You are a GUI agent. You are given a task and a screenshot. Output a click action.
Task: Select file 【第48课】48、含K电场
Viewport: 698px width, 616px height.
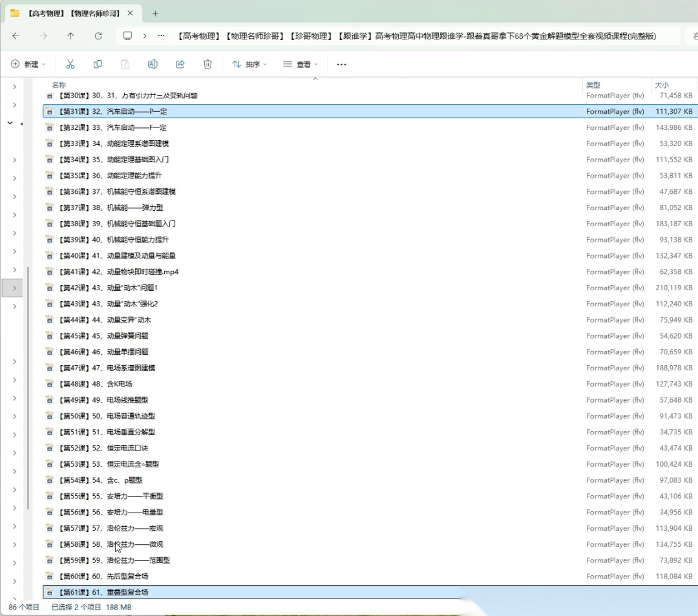[x=96, y=384]
